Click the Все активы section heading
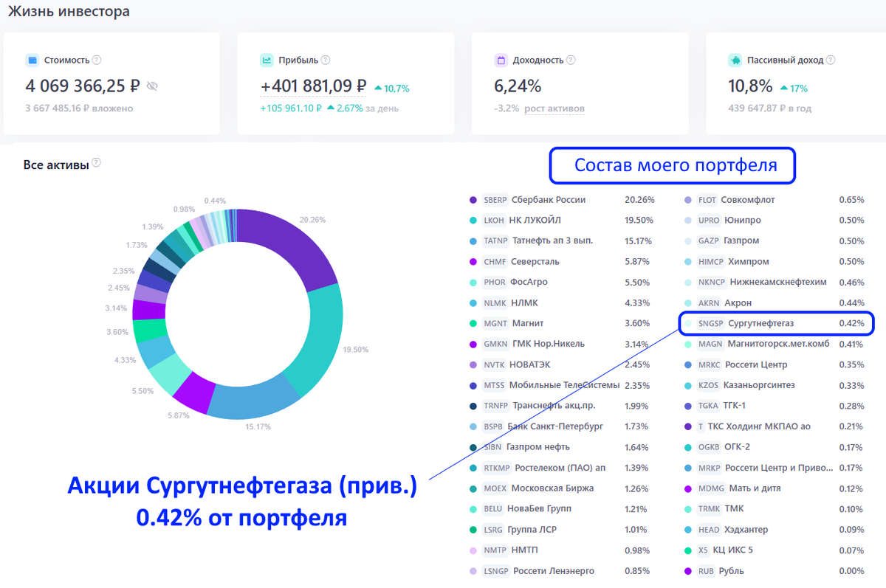The height and width of the screenshot is (588, 886). point(56,165)
